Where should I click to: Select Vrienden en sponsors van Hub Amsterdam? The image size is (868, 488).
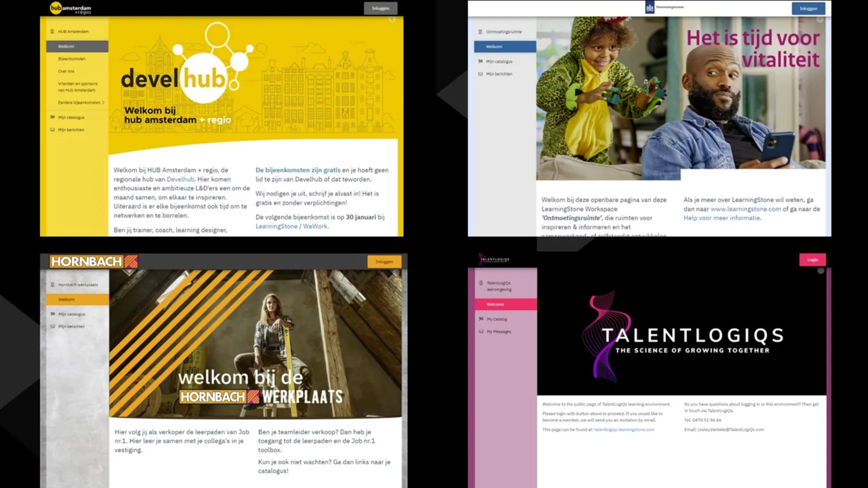(x=78, y=87)
